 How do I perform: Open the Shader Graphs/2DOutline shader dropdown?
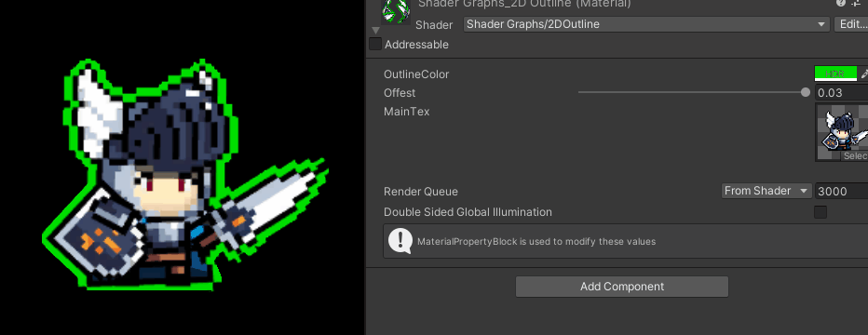646,24
